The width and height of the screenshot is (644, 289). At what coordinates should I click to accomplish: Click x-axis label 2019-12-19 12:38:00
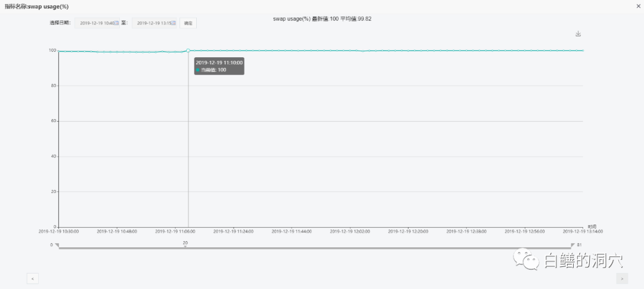click(x=466, y=232)
